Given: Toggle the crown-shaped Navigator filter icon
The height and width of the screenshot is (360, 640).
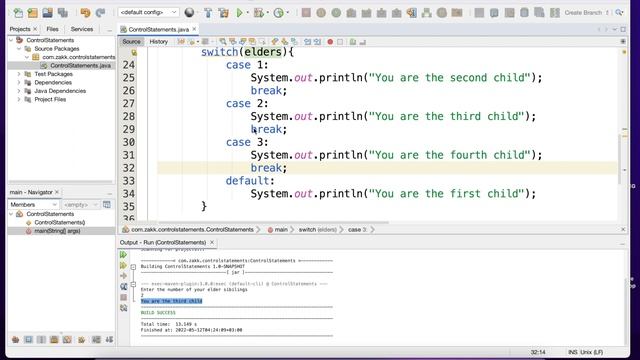Looking at the screenshot, I should pos(82,340).
